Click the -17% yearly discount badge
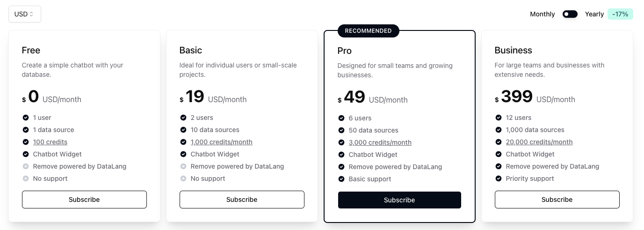This screenshot has height=230, width=644. pyautogui.click(x=620, y=14)
